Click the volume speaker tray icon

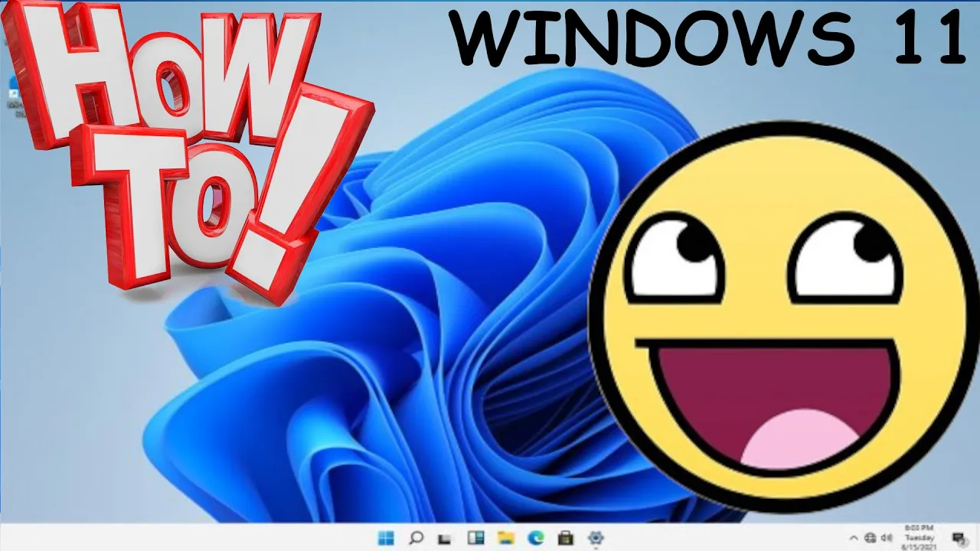tap(887, 538)
